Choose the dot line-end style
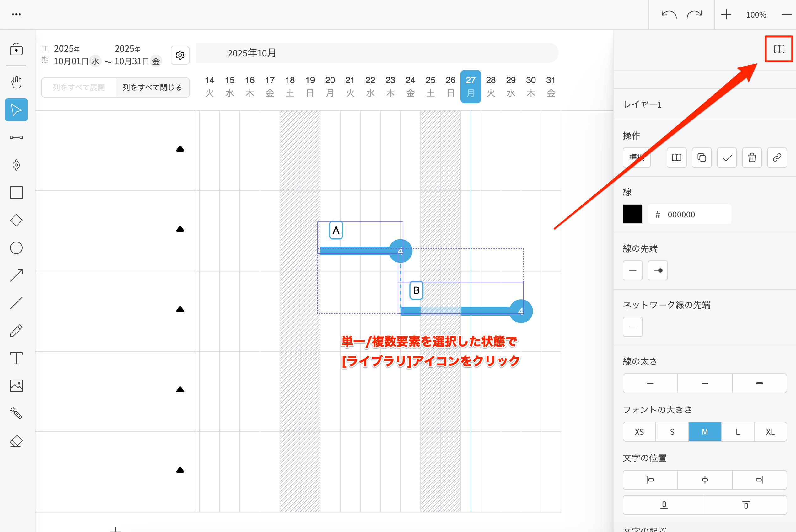Image resolution: width=796 pixels, height=532 pixels. point(658,270)
